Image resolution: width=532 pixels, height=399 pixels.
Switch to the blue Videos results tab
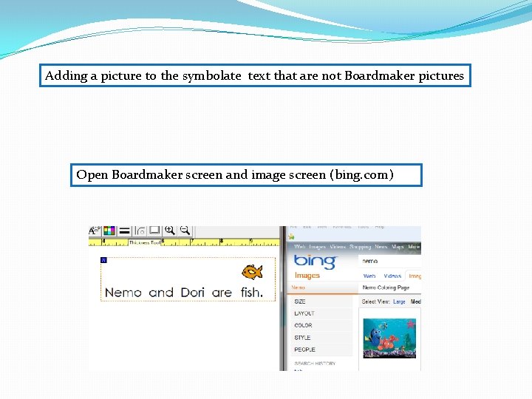392,276
